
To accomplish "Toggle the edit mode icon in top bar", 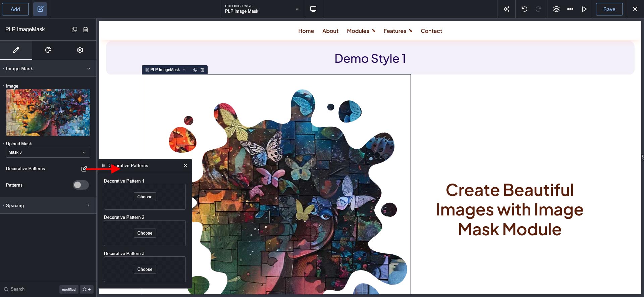I will (x=40, y=9).
